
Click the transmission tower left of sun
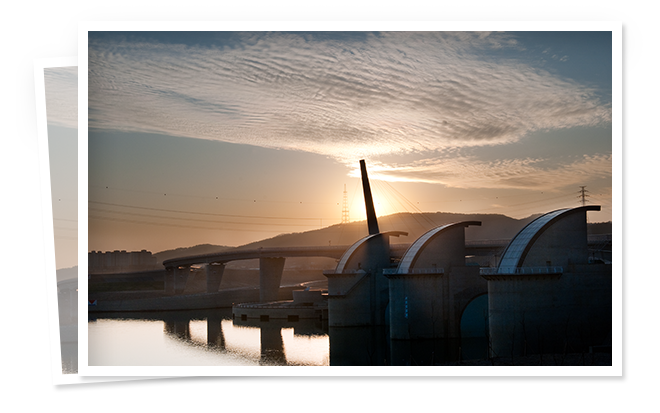click(x=345, y=205)
